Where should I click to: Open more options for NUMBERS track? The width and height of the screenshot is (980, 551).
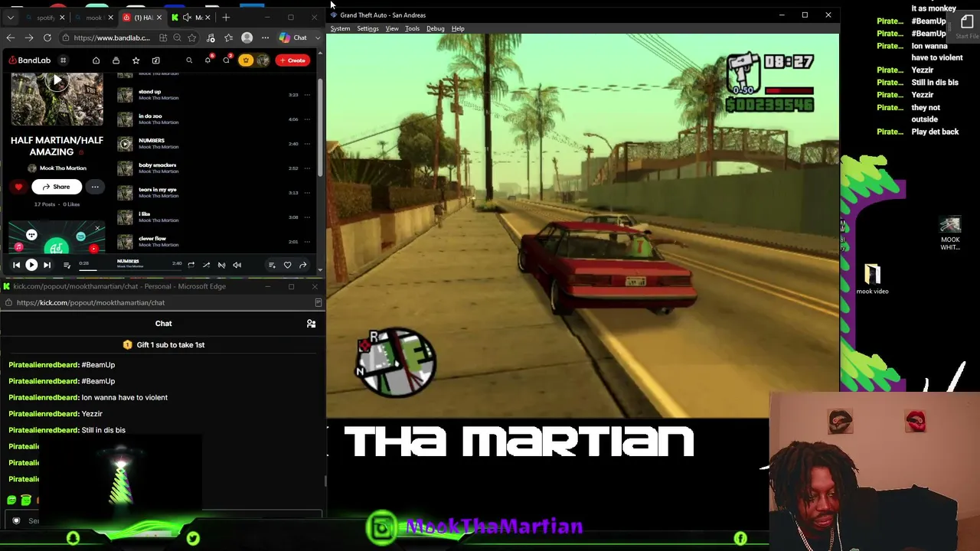pyautogui.click(x=307, y=144)
